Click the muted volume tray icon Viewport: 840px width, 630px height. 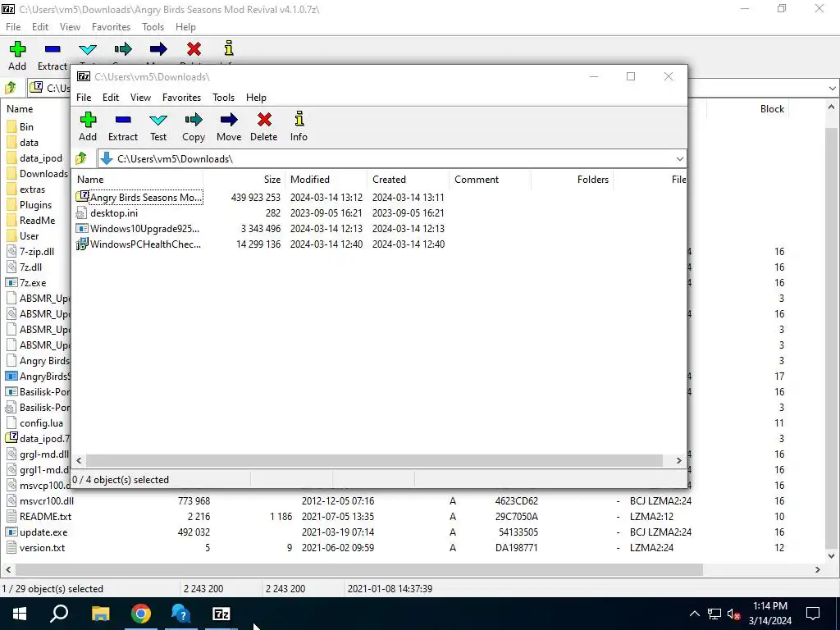(734, 614)
